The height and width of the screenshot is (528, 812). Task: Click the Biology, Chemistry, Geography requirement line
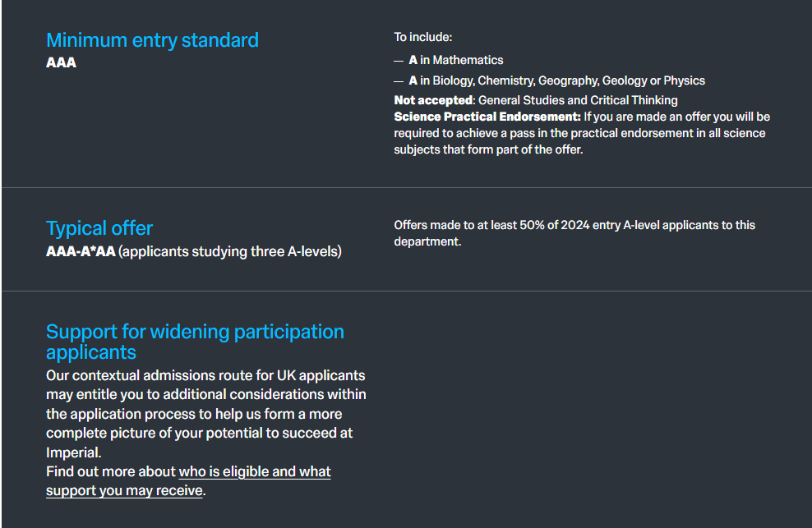(x=557, y=80)
